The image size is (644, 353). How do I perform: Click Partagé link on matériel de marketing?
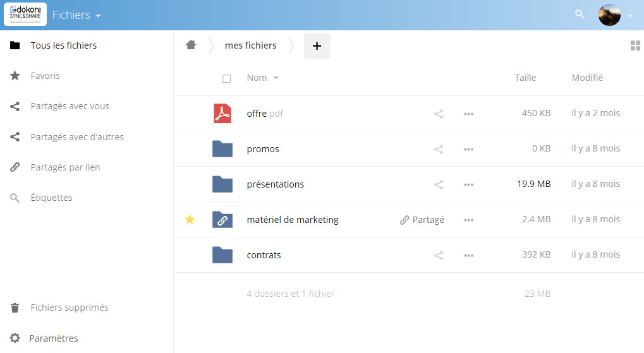point(422,220)
